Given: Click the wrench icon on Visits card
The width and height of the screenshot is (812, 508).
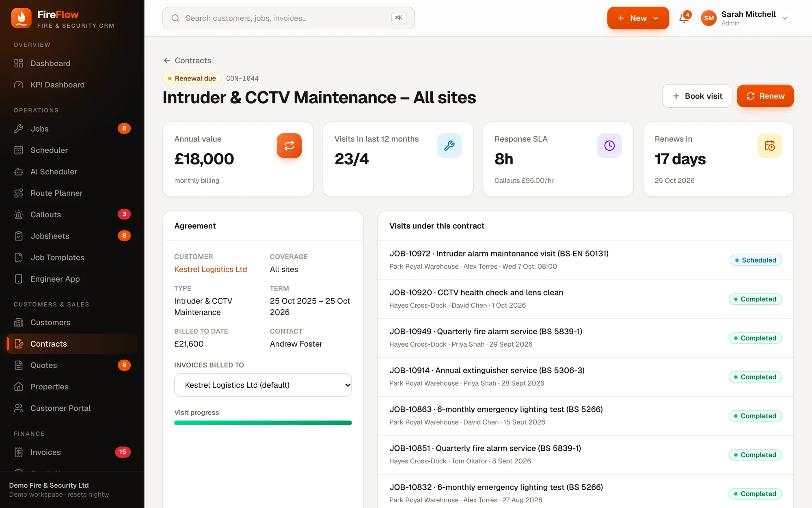Looking at the screenshot, I should (449, 145).
